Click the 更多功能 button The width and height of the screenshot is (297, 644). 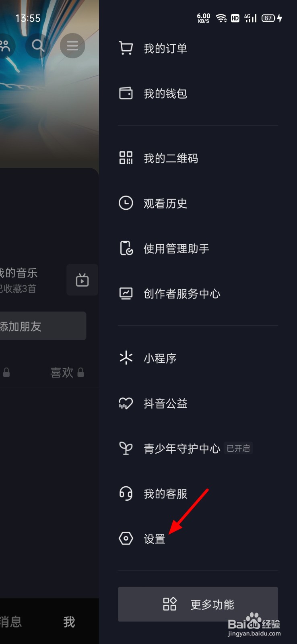(198, 604)
